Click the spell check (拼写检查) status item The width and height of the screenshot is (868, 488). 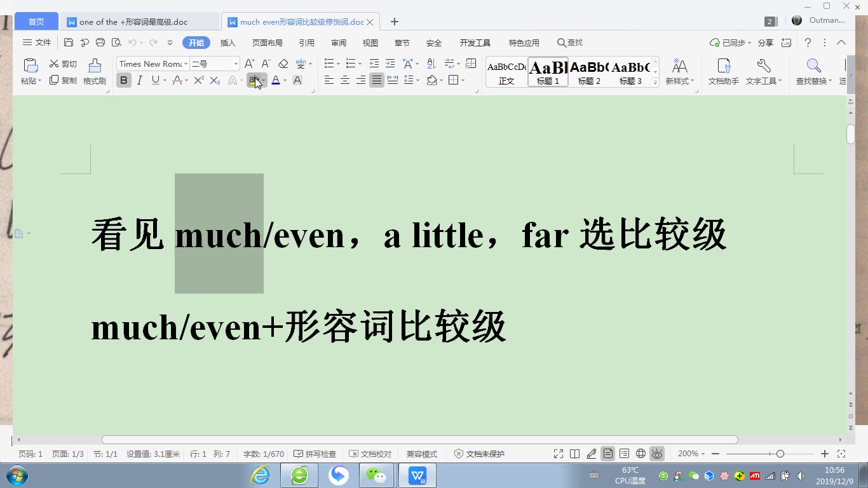pyautogui.click(x=315, y=454)
